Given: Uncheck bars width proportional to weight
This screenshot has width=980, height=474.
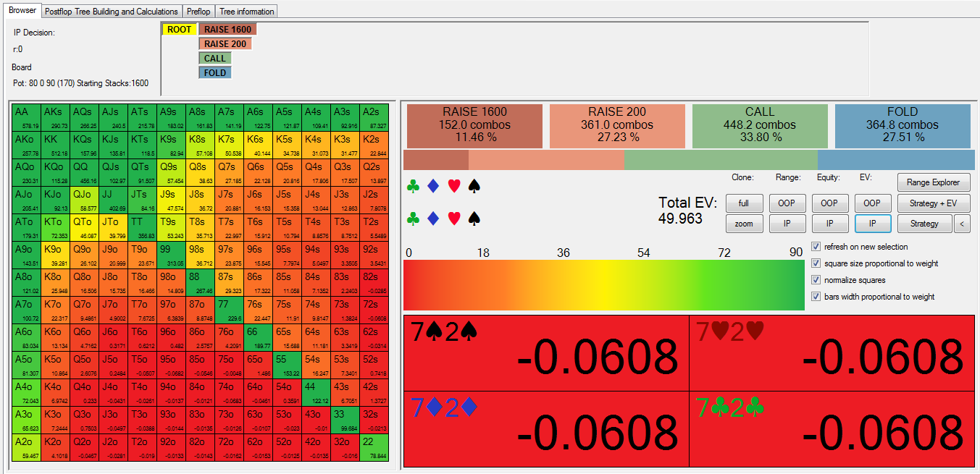Looking at the screenshot, I should [x=817, y=297].
